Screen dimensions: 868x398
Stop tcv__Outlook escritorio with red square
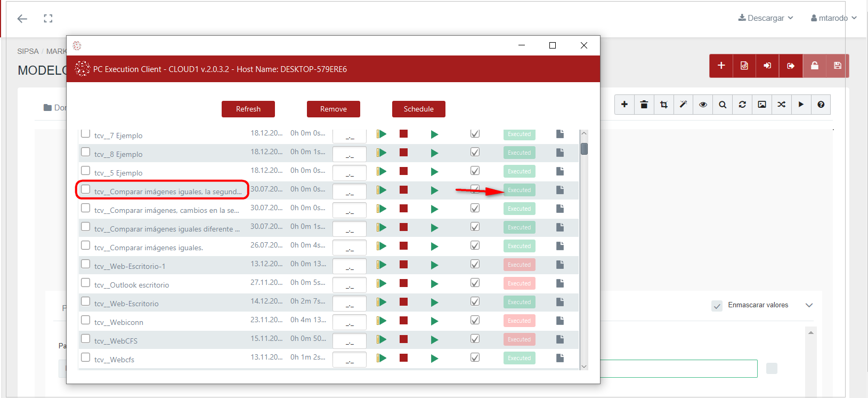point(403,283)
